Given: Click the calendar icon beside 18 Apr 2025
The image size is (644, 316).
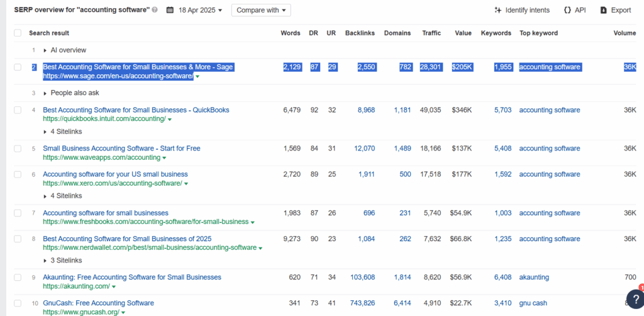Looking at the screenshot, I should (170, 10).
